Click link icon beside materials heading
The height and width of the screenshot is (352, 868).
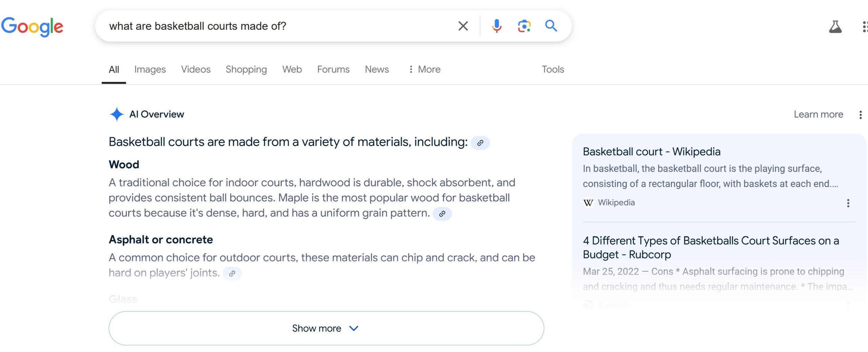click(x=480, y=143)
